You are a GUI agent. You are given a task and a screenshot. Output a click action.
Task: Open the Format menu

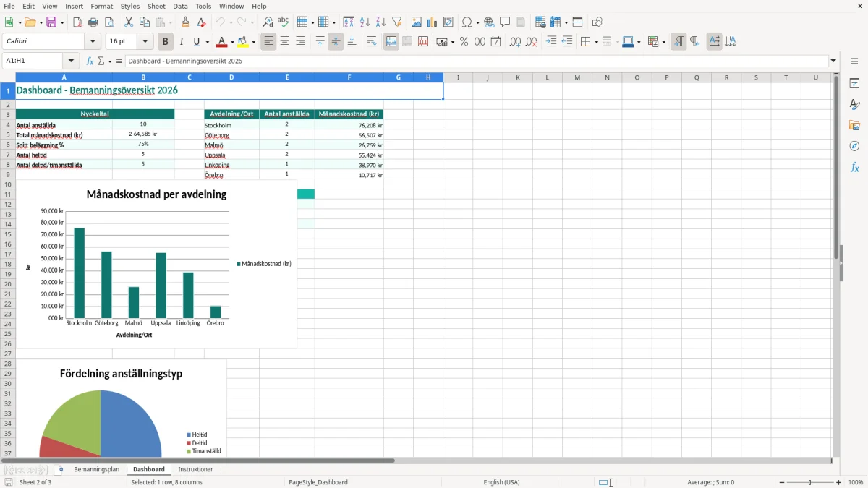click(x=101, y=6)
